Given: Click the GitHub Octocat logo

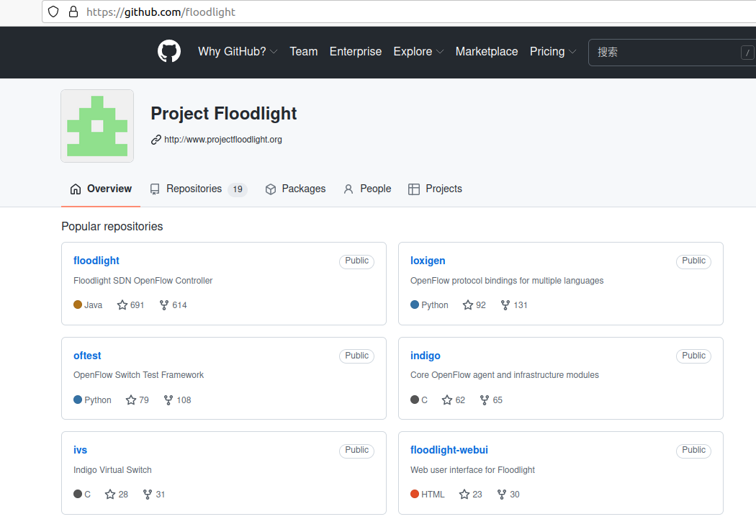Looking at the screenshot, I should tap(169, 51).
